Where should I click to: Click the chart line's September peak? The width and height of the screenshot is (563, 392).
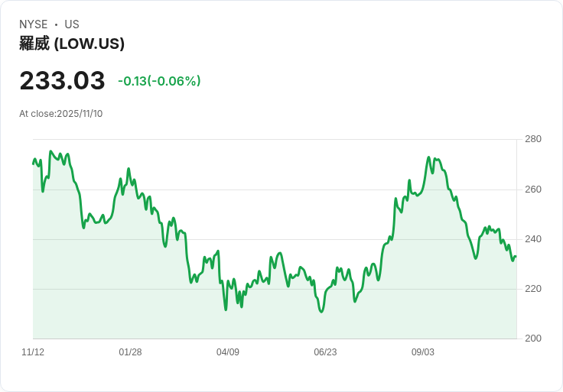(429, 157)
